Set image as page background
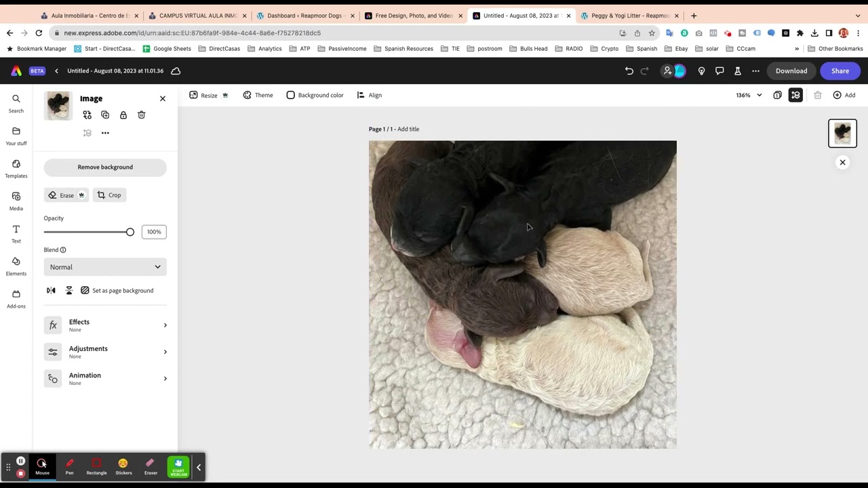The image size is (868, 488). click(x=117, y=290)
